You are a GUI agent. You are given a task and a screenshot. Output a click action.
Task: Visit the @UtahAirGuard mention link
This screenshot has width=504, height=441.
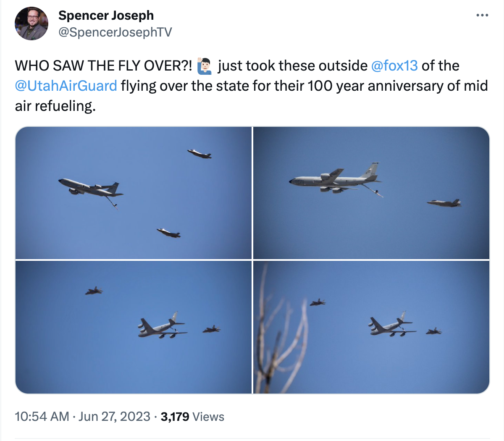coord(66,86)
